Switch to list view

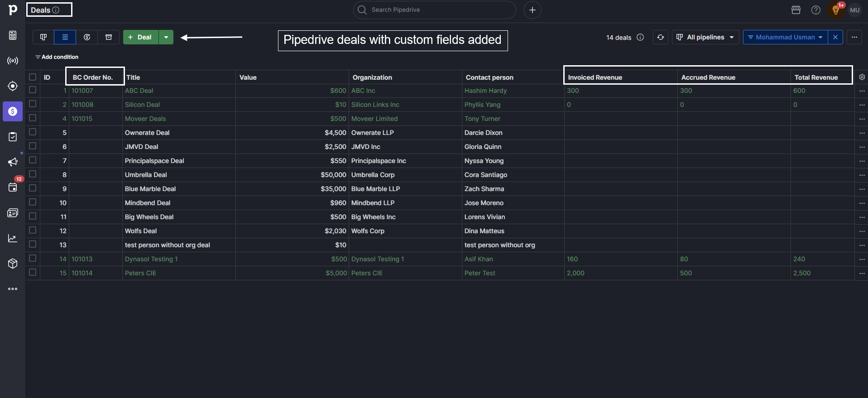(x=65, y=37)
